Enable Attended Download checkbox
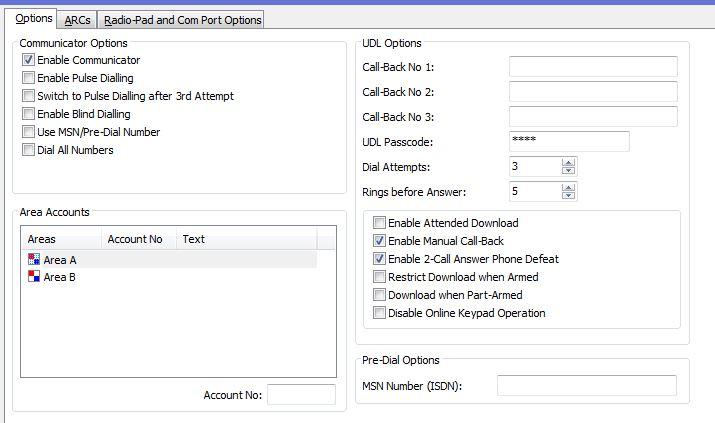Screen dimensions: 715x423 [x=379, y=223]
